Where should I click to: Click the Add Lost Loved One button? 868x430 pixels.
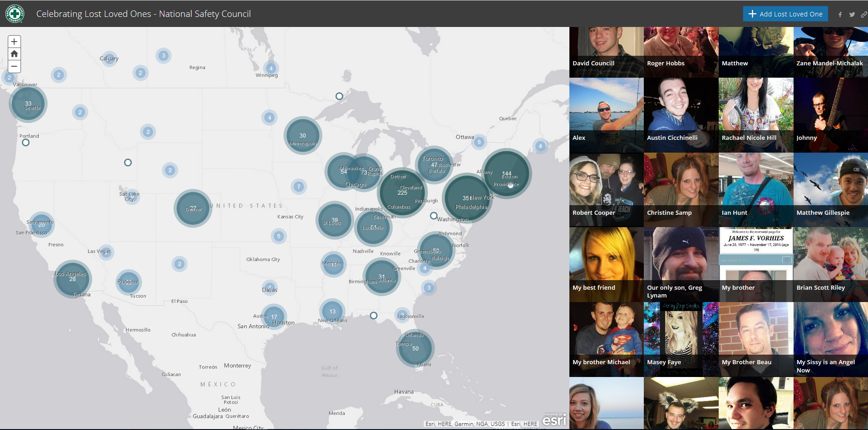785,14
